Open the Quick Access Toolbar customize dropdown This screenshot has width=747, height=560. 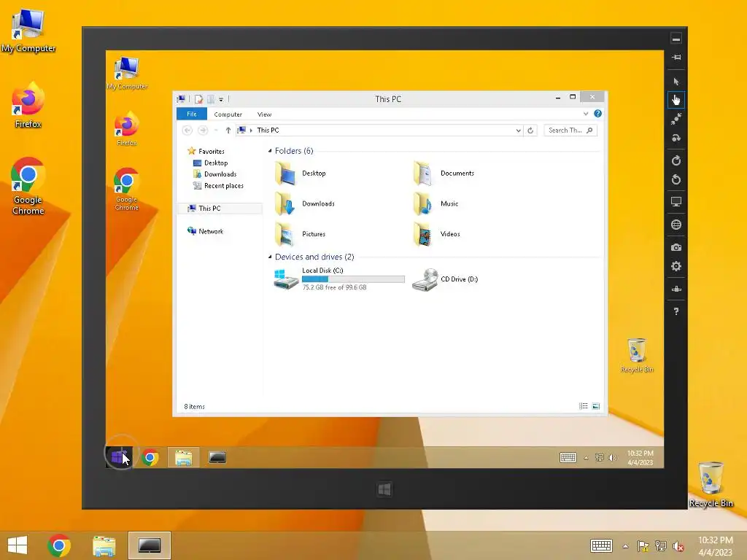(221, 99)
